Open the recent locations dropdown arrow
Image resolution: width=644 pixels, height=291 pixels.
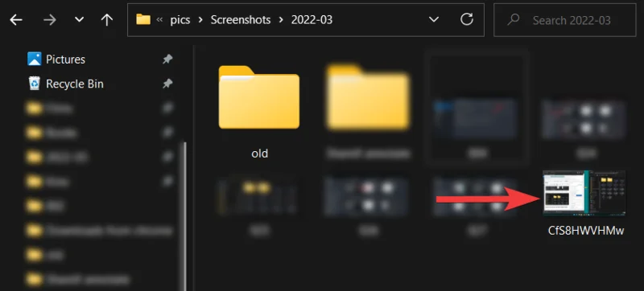(x=79, y=19)
